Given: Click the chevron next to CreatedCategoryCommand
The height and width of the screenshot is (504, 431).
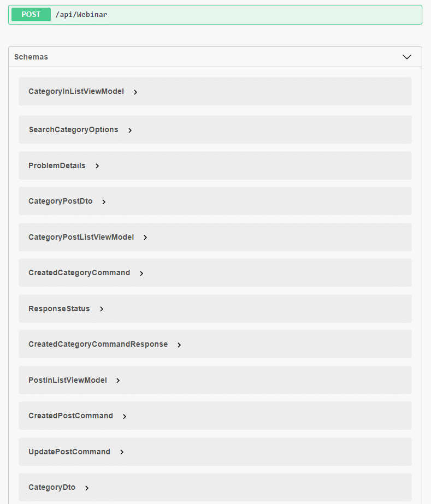Looking at the screenshot, I should (141, 273).
